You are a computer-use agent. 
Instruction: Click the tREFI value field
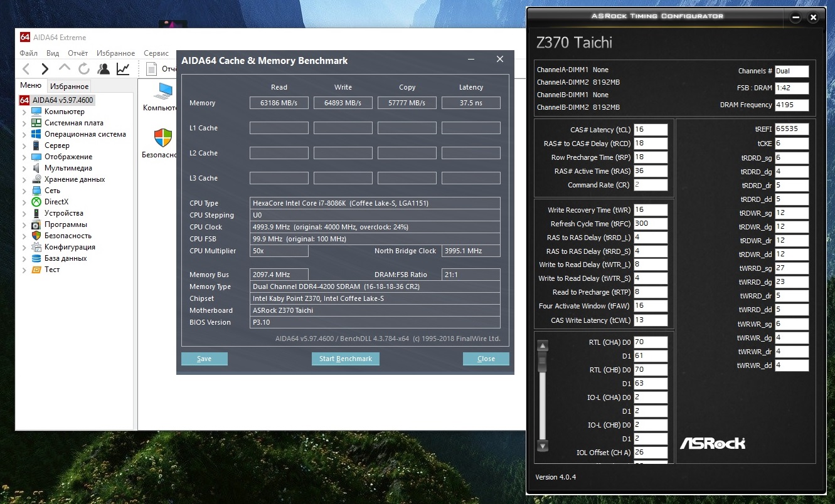[x=792, y=129]
